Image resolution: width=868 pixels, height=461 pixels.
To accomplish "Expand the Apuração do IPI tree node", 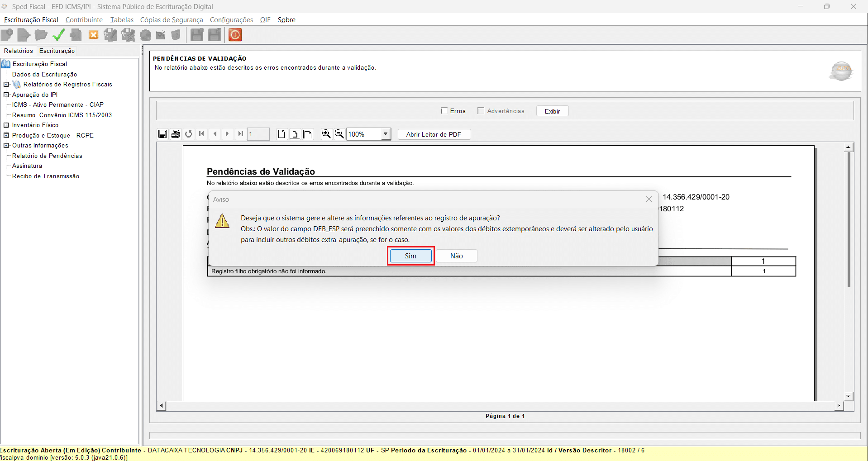I will tap(6, 95).
